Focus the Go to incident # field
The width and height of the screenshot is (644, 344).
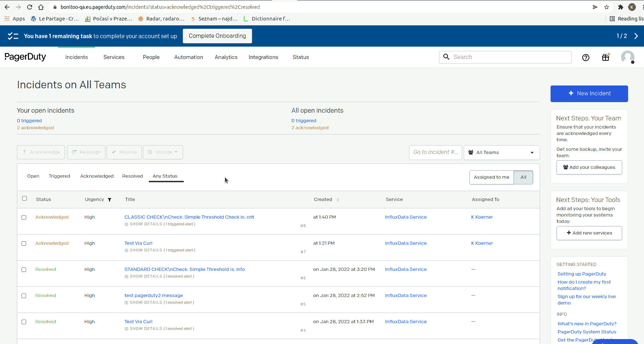pyautogui.click(x=436, y=153)
